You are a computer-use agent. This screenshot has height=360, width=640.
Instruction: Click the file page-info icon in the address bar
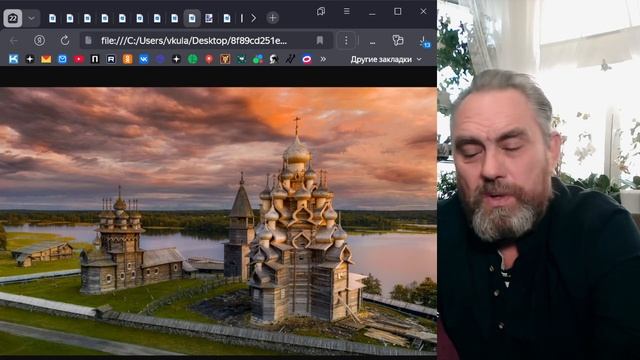pos(88,40)
